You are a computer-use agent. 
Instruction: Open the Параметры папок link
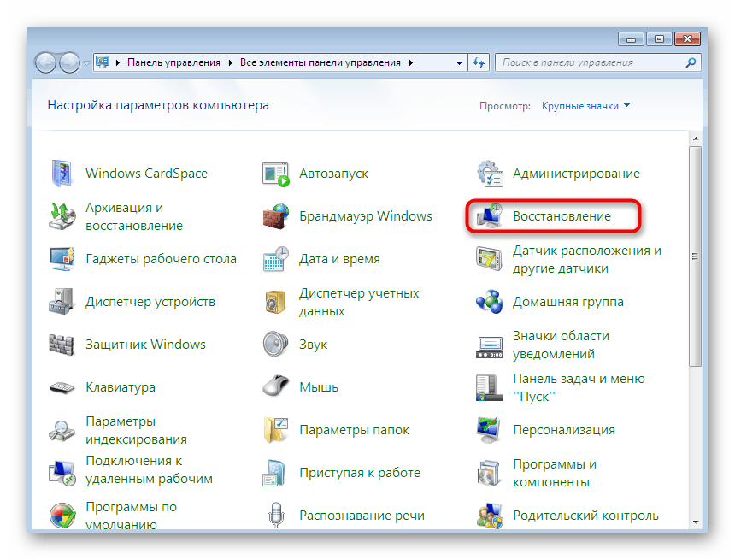point(355,430)
